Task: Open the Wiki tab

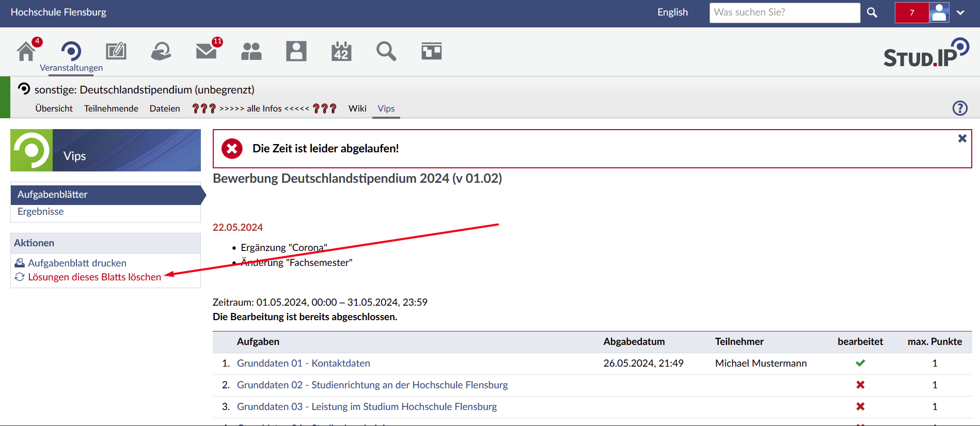Action: pyautogui.click(x=357, y=108)
